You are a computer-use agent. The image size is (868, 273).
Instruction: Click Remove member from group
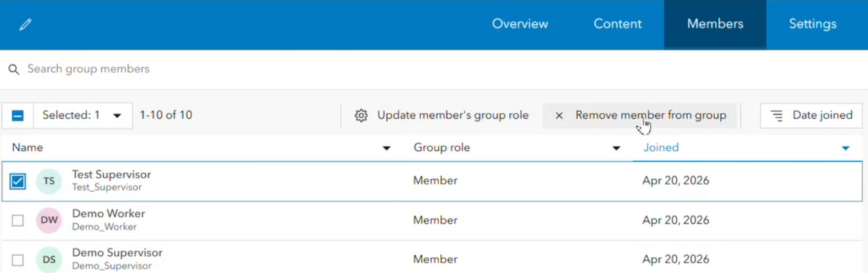tap(640, 116)
